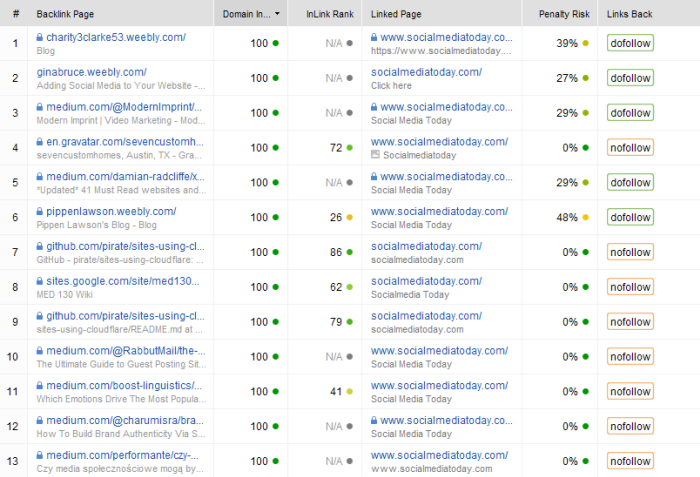Viewport: 700px width, 477px height.
Task: Select the "Pippen Lawson's Blog - Blog" title
Action: pos(96,225)
